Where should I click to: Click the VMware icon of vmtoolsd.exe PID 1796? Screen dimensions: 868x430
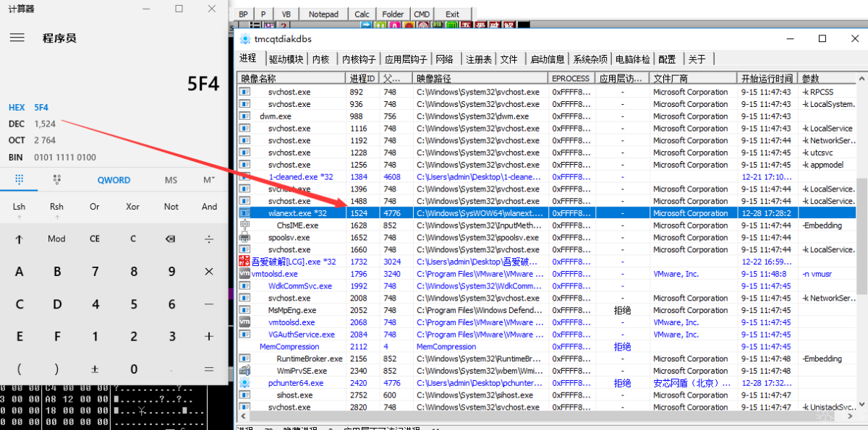tap(244, 274)
